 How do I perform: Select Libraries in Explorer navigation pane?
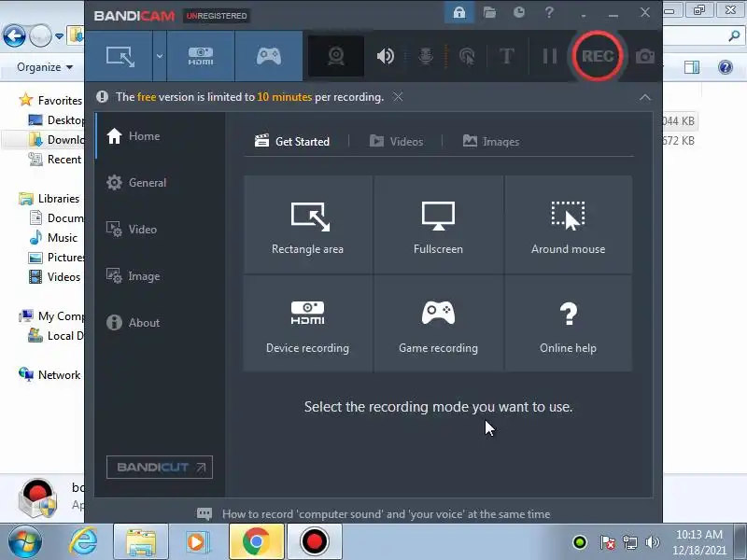point(49,198)
